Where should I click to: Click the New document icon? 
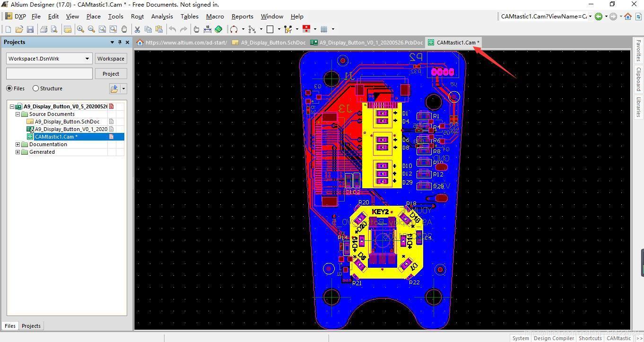click(8, 29)
